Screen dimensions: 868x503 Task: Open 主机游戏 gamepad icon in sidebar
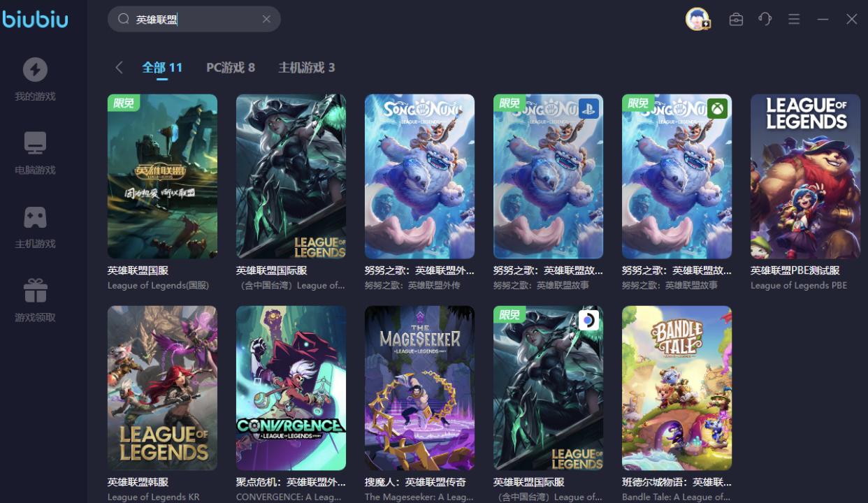(35, 217)
